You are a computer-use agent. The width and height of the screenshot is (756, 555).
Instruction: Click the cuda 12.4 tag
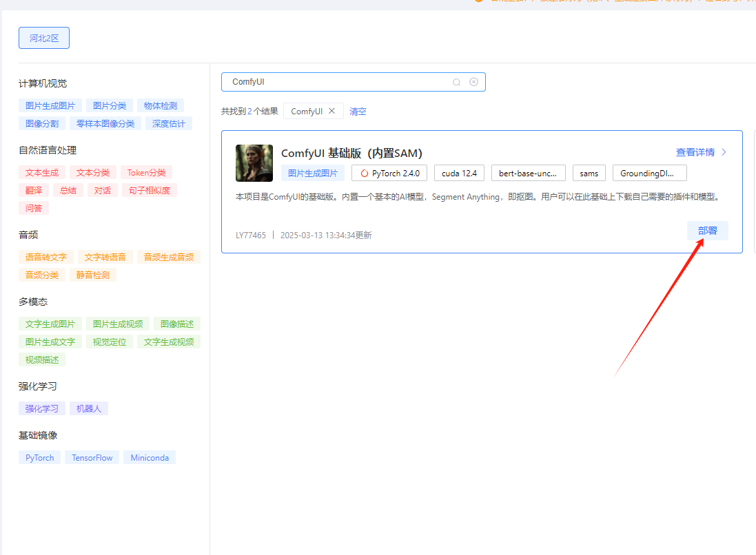pos(459,173)
